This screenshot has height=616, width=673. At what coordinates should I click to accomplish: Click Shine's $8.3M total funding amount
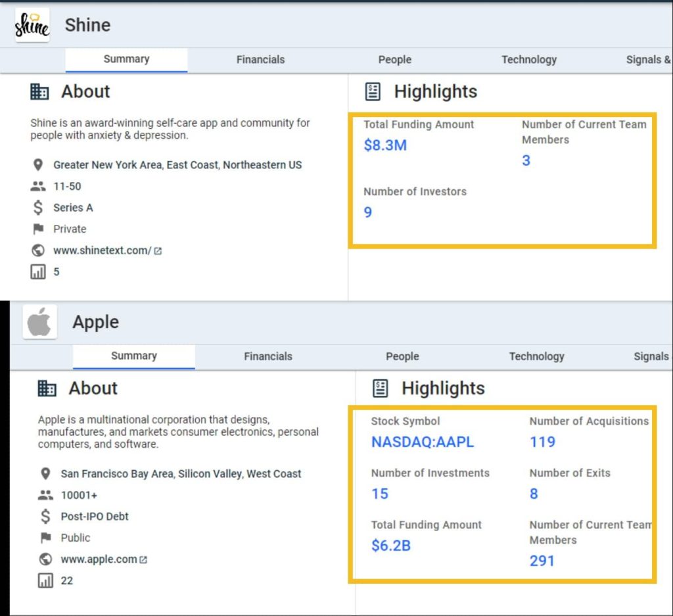click(385, 145)
